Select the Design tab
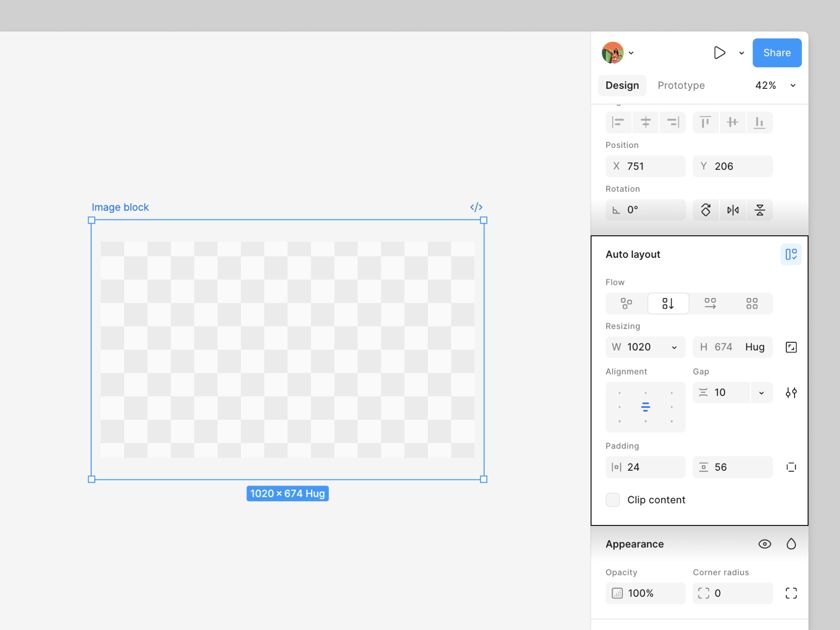Viewport: 840px width, 630px height. coord(622,85)
